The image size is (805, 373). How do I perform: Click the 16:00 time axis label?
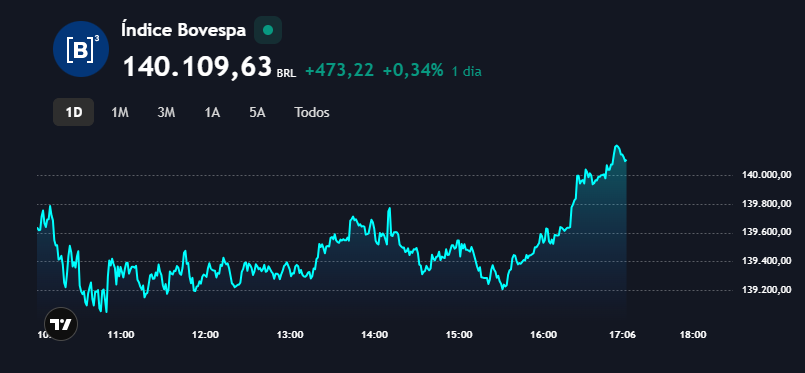[544, 335]
